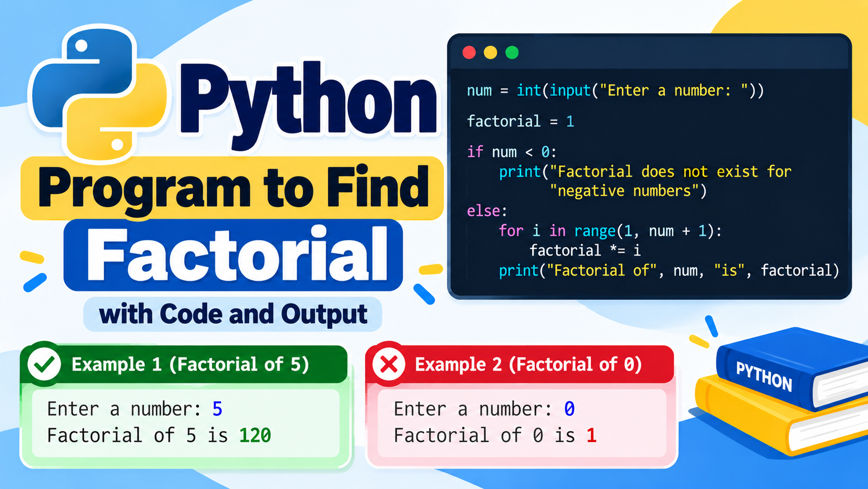Click the "else:" code line

coord(487,210)
